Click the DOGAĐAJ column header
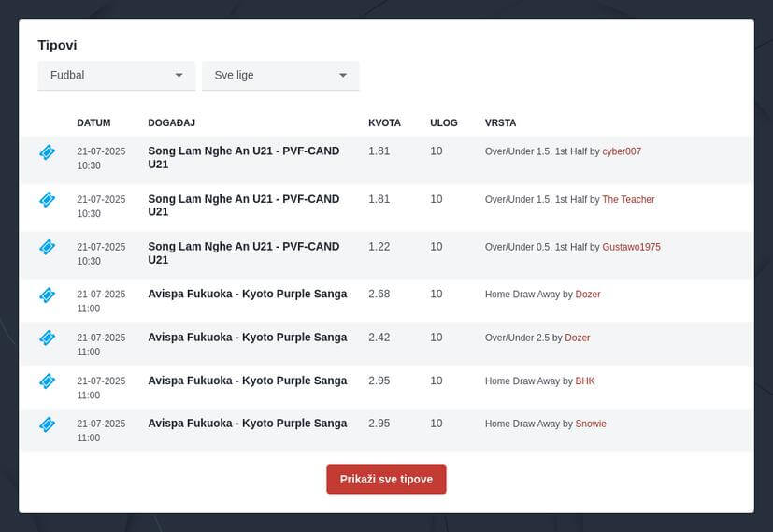Viewport: 773px width, 532px height. (172, 122)
